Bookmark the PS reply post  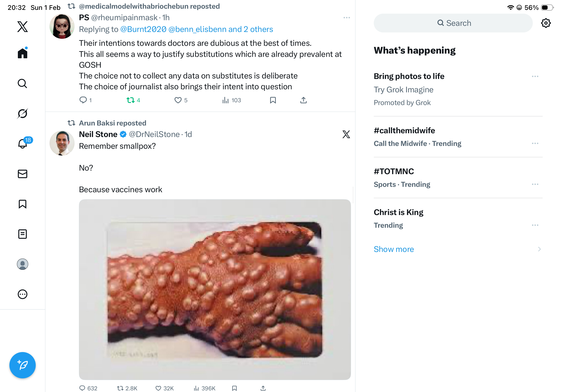click(x=273, y=100)
